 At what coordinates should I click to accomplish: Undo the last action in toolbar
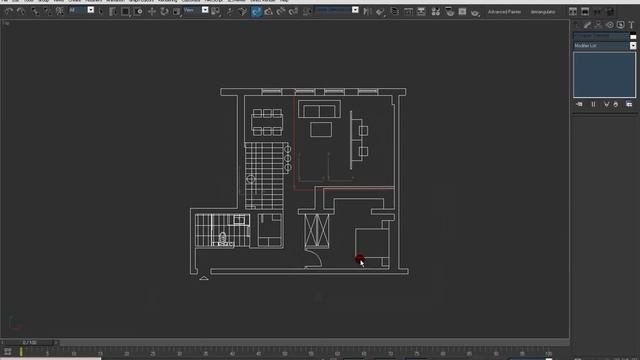[9, 11]
